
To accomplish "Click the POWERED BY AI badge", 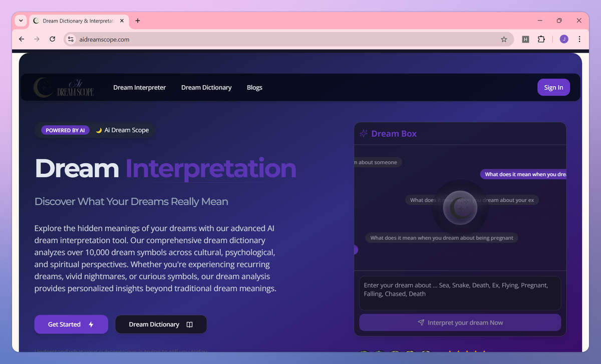I will pos(65,130).
